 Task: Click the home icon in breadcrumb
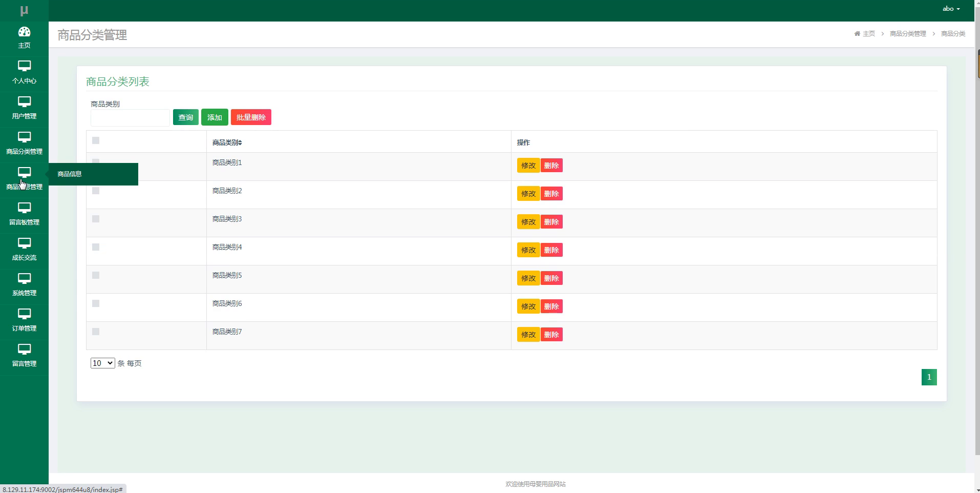857,34
